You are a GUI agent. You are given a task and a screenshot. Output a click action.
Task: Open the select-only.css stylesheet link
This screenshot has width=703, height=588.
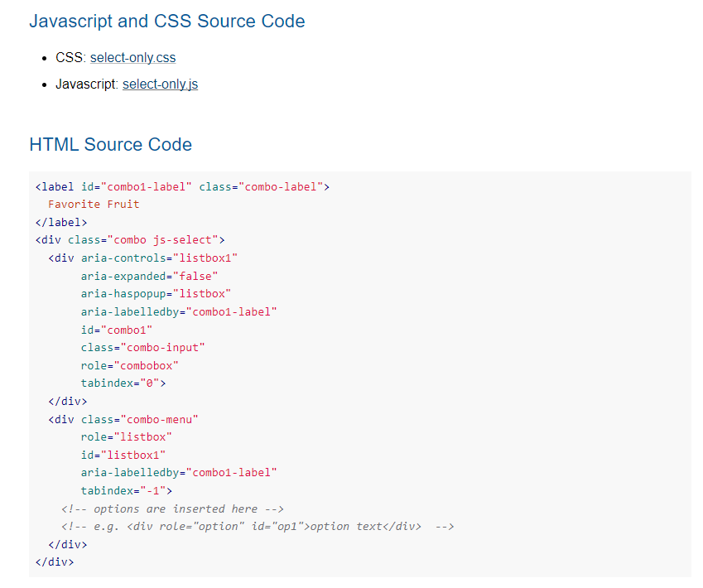pyautogui.click(x=132, y=57)
